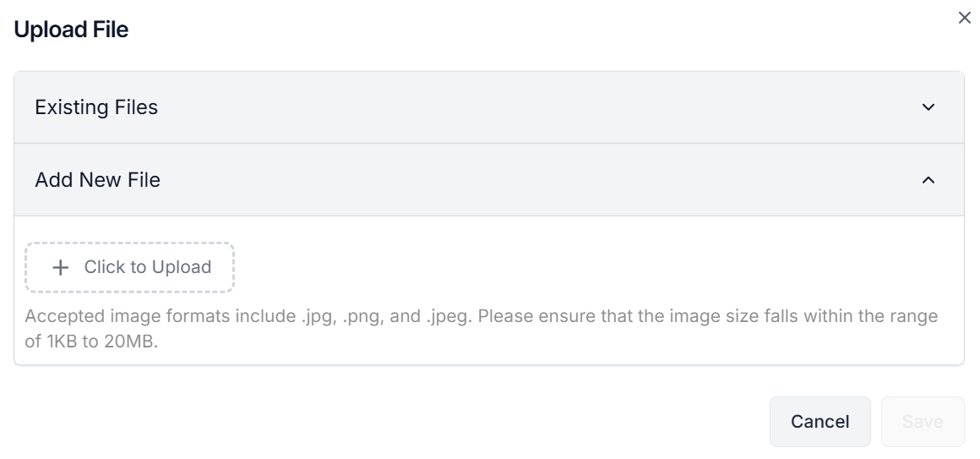The height and width of the screenshot is (459, 980).
Task: Click the plus icon for upload
Action: [60, 268]
